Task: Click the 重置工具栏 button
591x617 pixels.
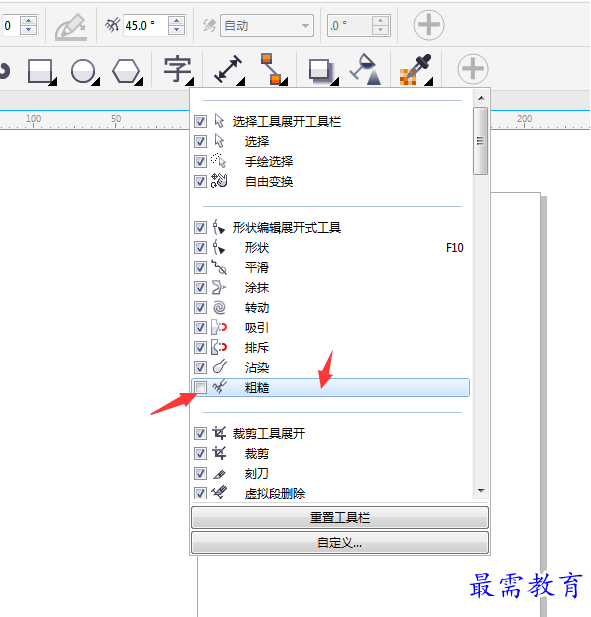Action: point(340,517)
